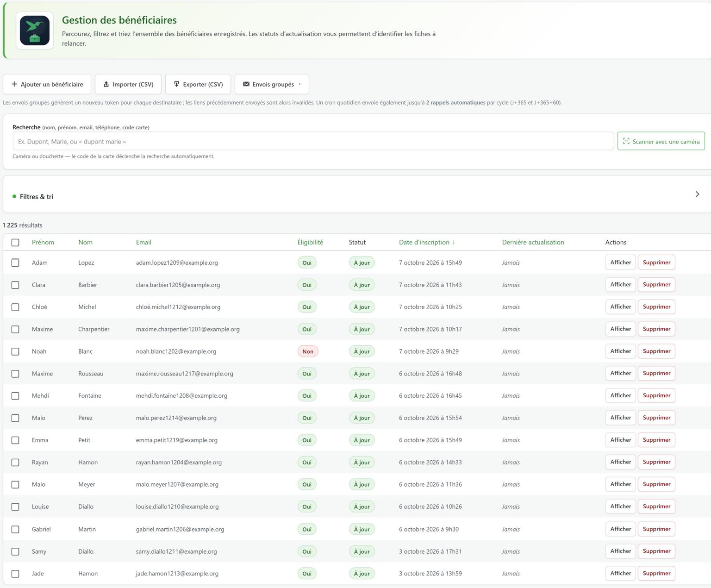The height and width of the screenshot is (588, 711).
Task: Click the download icon on Exporter (CSV)
Action: 176,84
